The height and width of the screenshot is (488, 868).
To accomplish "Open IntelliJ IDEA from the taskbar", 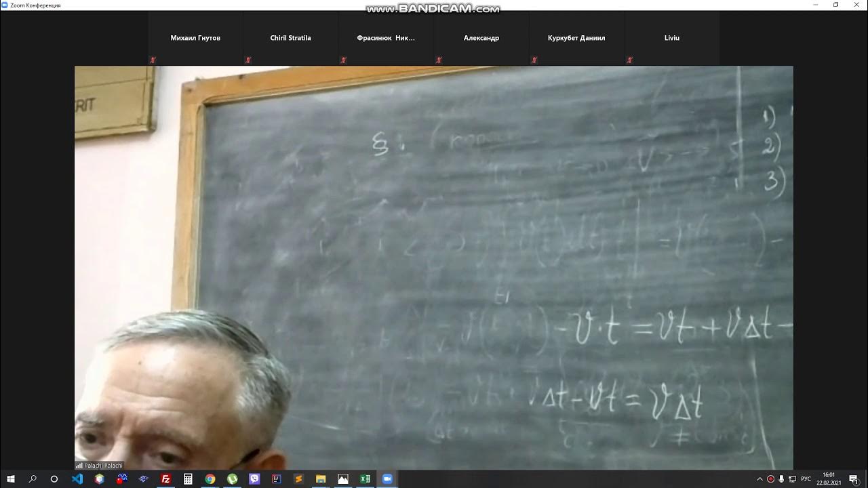I will (x=277, y=479).
